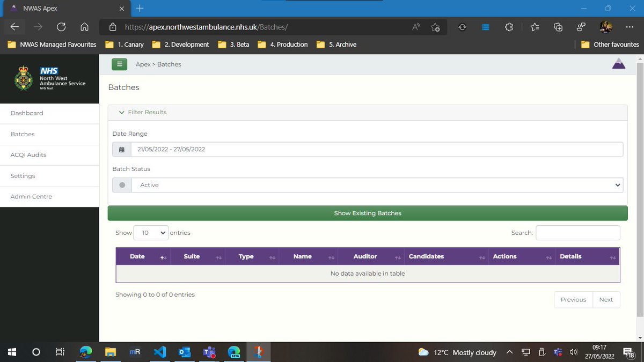Open the Batch Status dropdown
644x362 pixels.
377,185
